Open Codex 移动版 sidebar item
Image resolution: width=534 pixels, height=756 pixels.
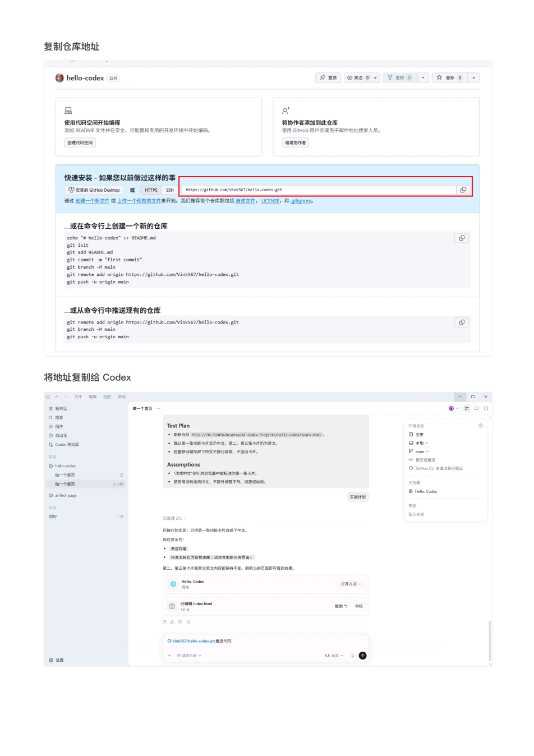[x=64, y=444]
